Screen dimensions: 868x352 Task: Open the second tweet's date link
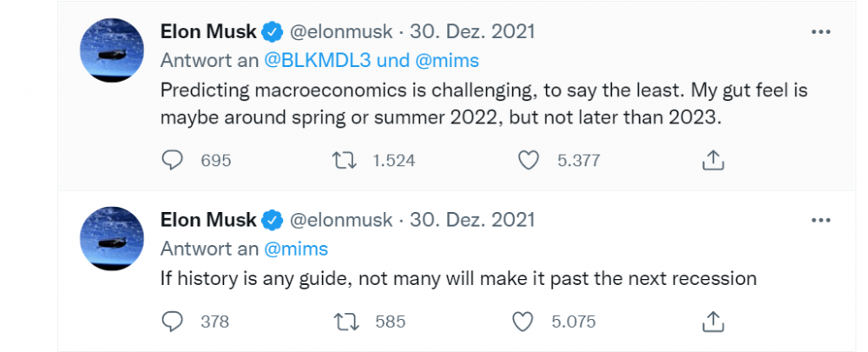click(473, 220)
